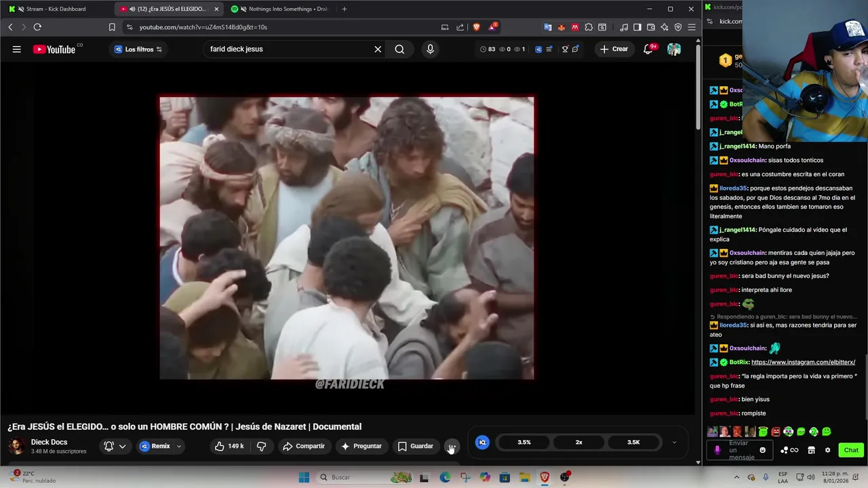Dislike the video with thumbs-down
Viewport: 868px width, 488px height.
pyautogui.click(x=261, y=446)
